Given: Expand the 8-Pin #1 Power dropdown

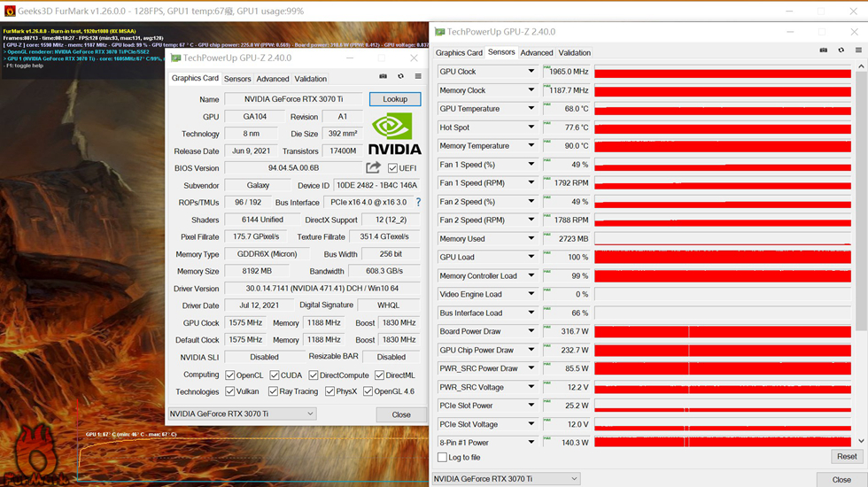Looking at the screenshot, I should (531, 442).
